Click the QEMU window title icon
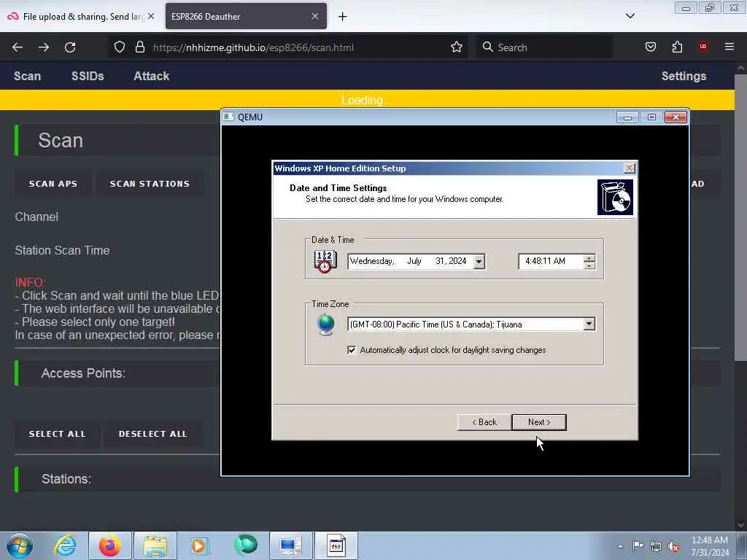747x560 pixels. coord(228,117)
